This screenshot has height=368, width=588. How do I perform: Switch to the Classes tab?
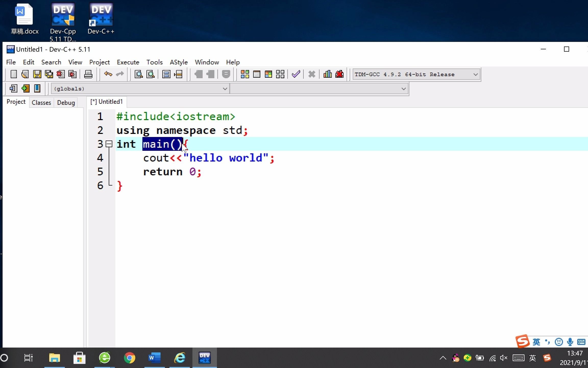tap(42, 102)
